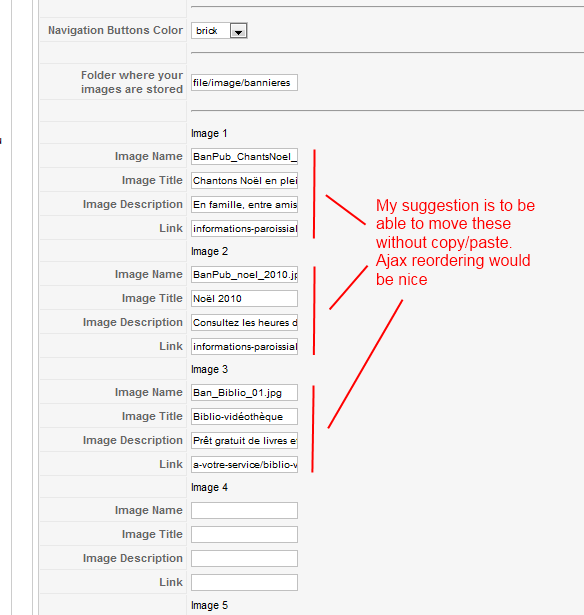
Task: Click the Noël 2010 title field
Action: click(244, 298)
